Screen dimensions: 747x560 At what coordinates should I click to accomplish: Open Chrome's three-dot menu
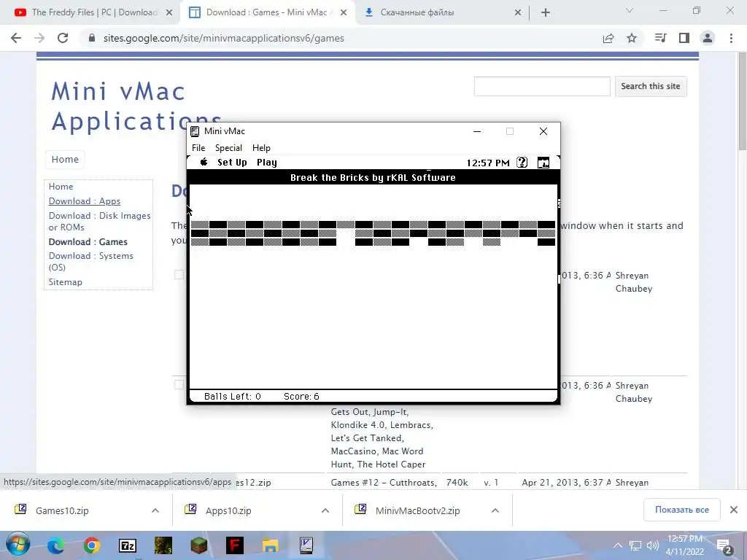(x=731, y=38)
